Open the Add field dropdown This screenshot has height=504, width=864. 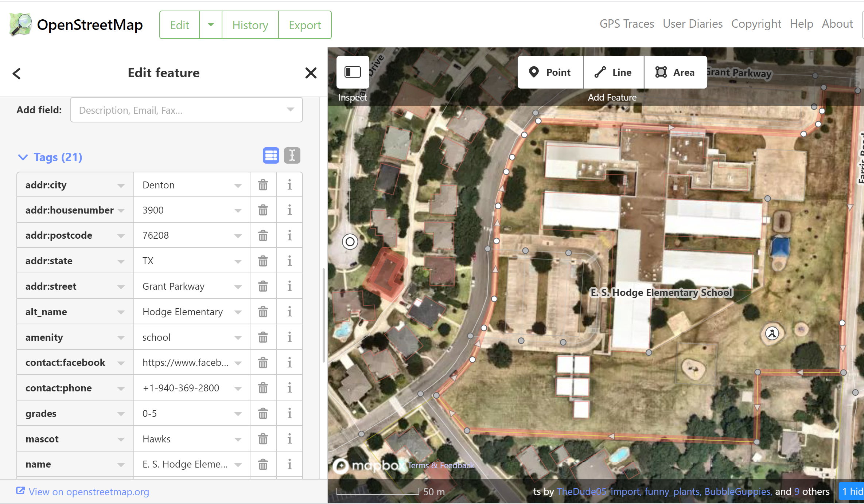290,110
